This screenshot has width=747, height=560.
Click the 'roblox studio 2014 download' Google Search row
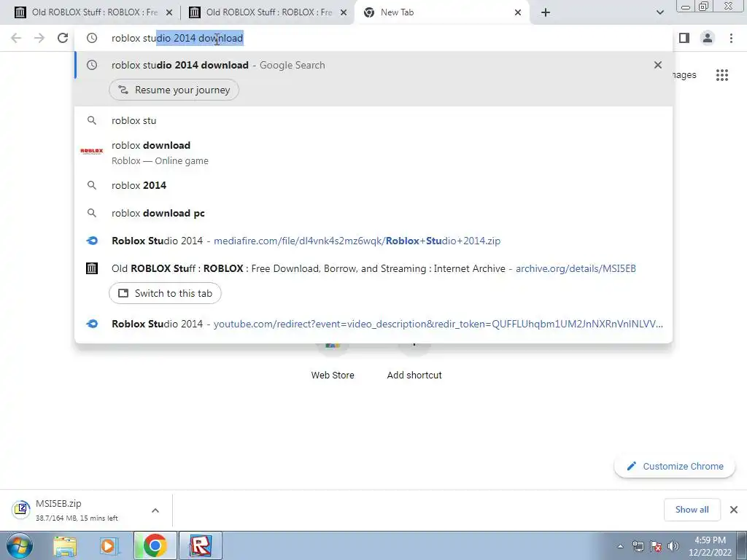coord(373,65)
